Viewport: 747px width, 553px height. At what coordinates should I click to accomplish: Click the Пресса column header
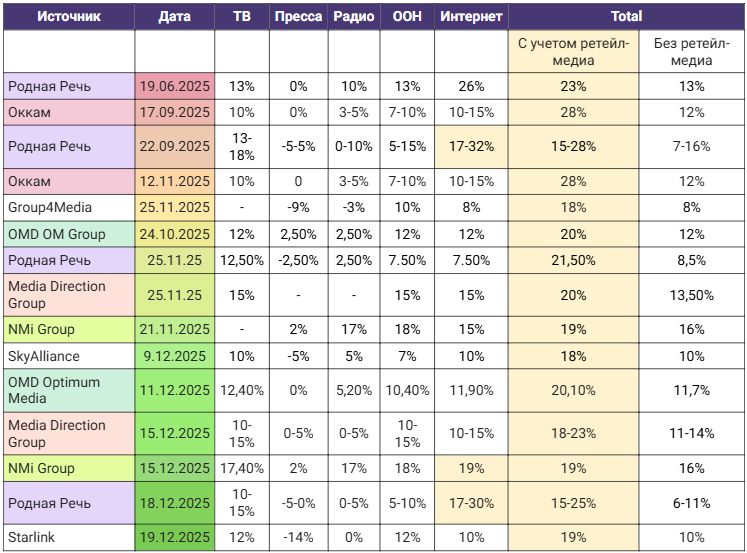(298, 17)
